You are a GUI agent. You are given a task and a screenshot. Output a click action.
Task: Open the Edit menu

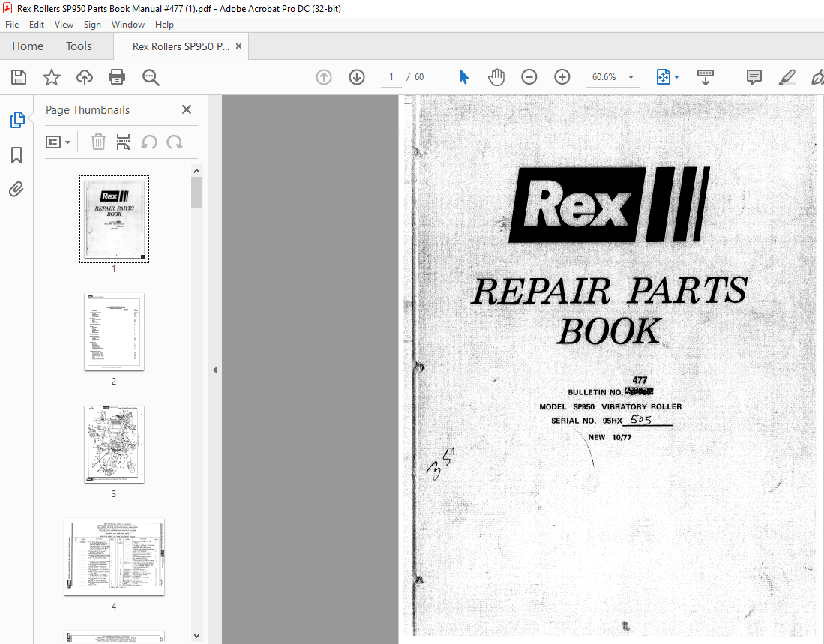(36, 25)
